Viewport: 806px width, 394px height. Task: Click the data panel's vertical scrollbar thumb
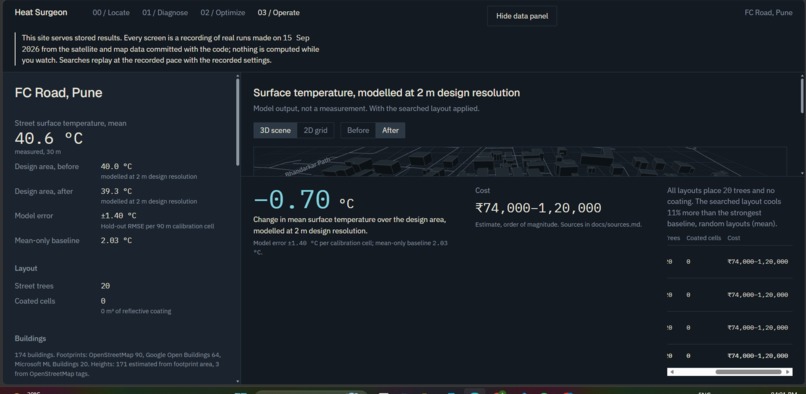[237, 122]
